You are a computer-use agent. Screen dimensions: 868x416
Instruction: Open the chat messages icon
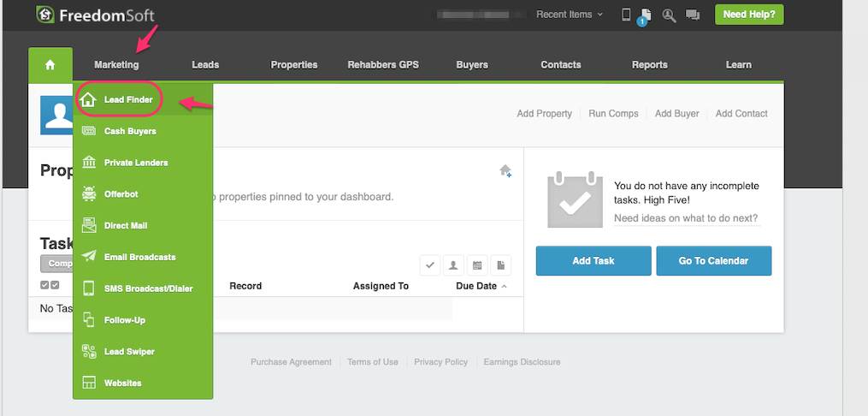693,15
